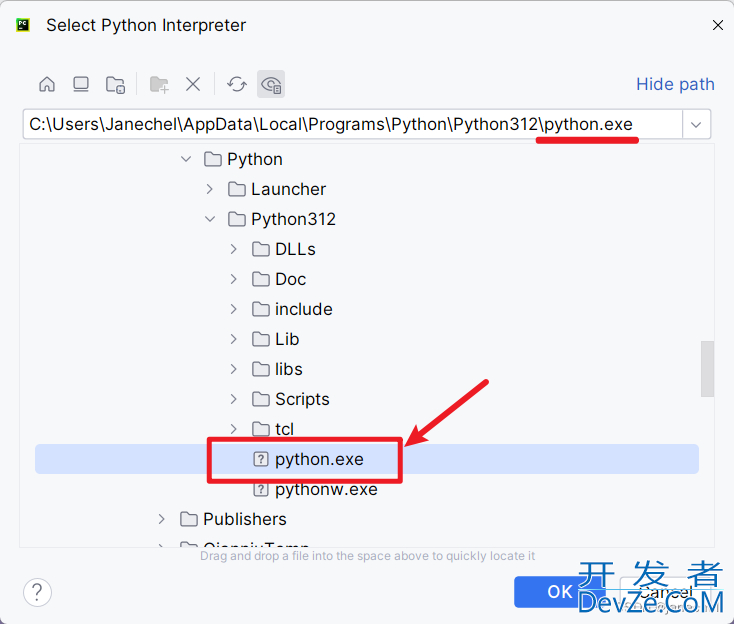Expand the Lib folder chevron
This screenshot has height=624, width=734.
[x=234, y=339]
